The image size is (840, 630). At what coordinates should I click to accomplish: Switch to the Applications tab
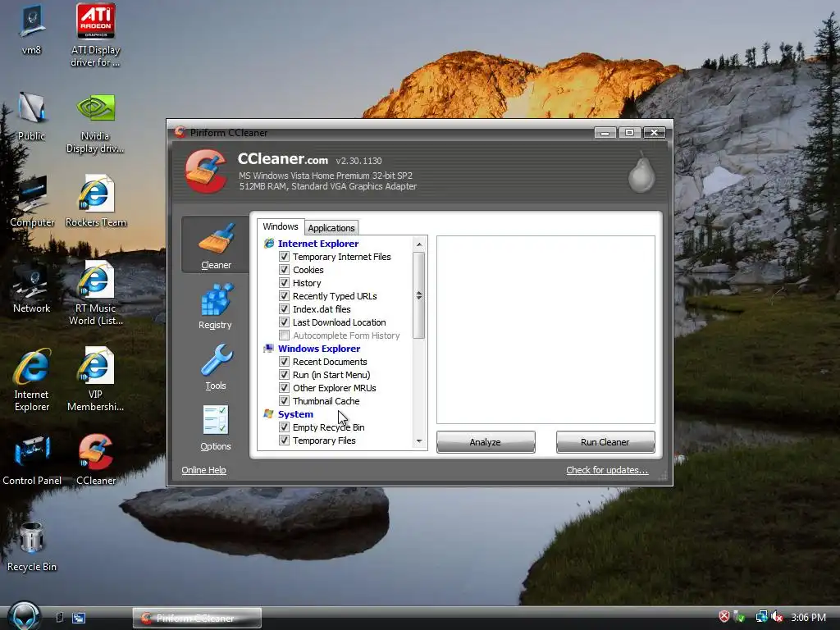(x=331, y=228)
